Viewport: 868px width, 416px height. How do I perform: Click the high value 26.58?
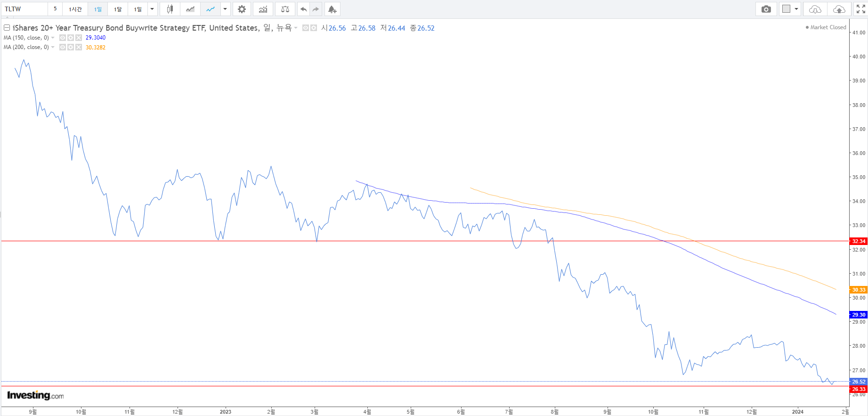click(367, 28)
